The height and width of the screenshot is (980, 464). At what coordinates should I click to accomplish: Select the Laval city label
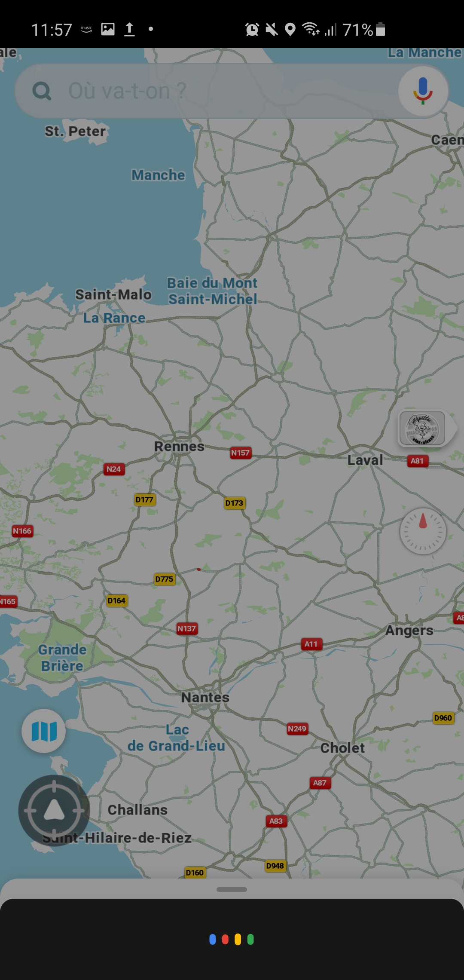[365, 460]
